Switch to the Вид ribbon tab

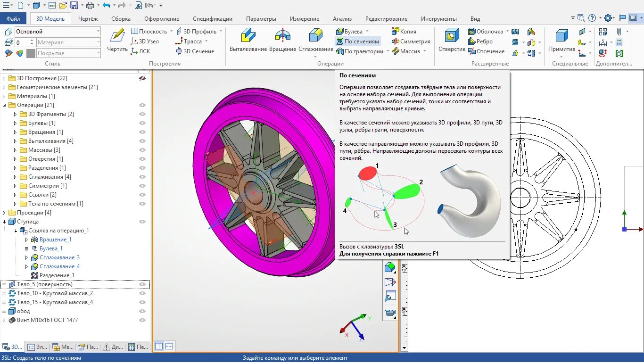click(475, 18)
